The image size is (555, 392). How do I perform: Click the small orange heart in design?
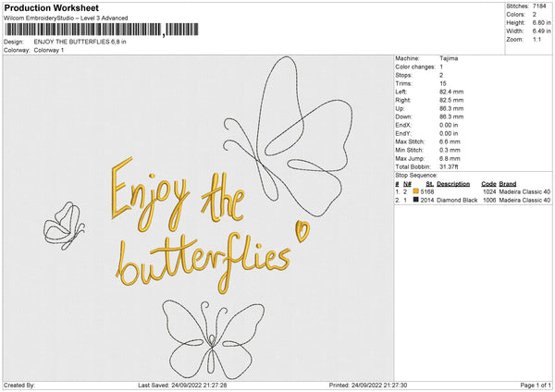point(302,231)
